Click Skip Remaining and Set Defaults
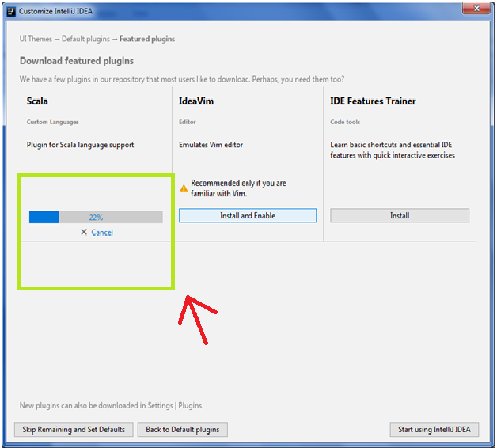Screen dimensions: 497x448 tap(74, 429)
